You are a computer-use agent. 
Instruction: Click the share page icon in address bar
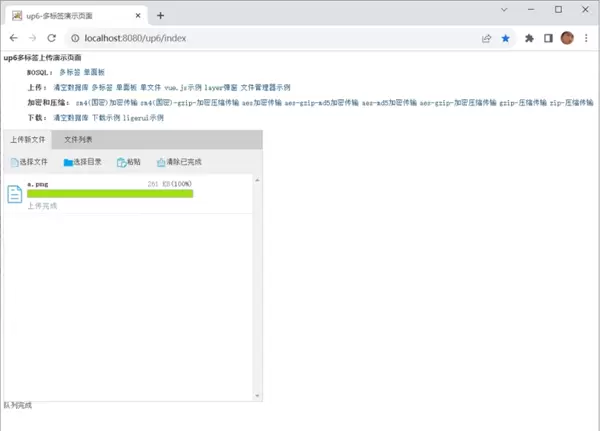(x=486, y=38)
